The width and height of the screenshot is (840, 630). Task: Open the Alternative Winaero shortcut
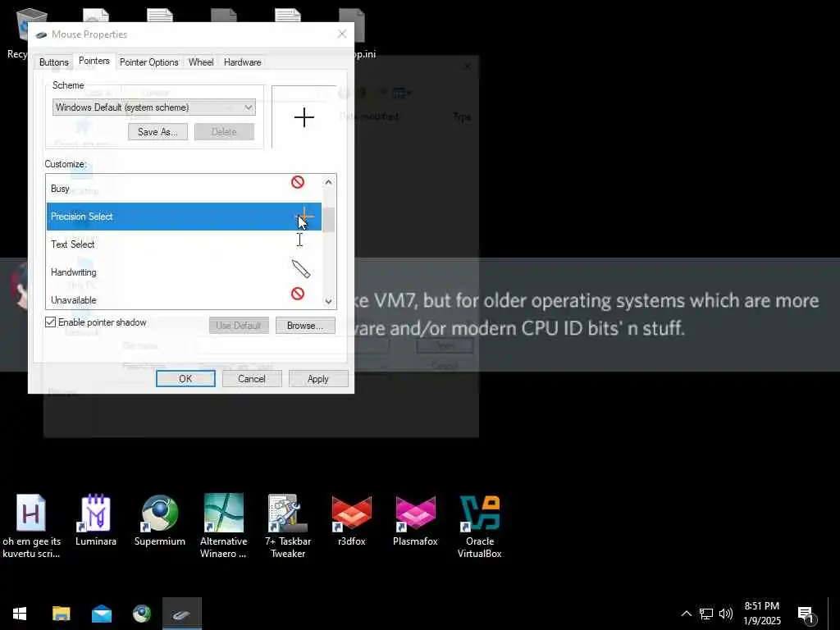pos(223,526)
